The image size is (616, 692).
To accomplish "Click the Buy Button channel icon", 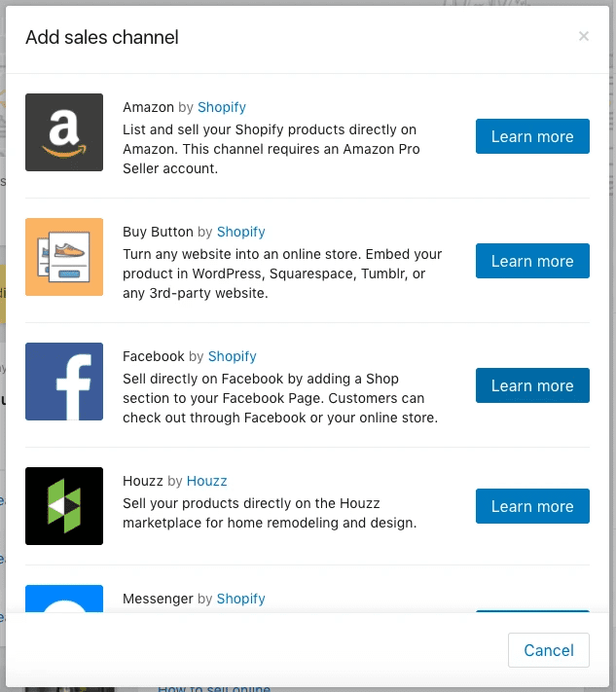I will [x=64, y=257].
